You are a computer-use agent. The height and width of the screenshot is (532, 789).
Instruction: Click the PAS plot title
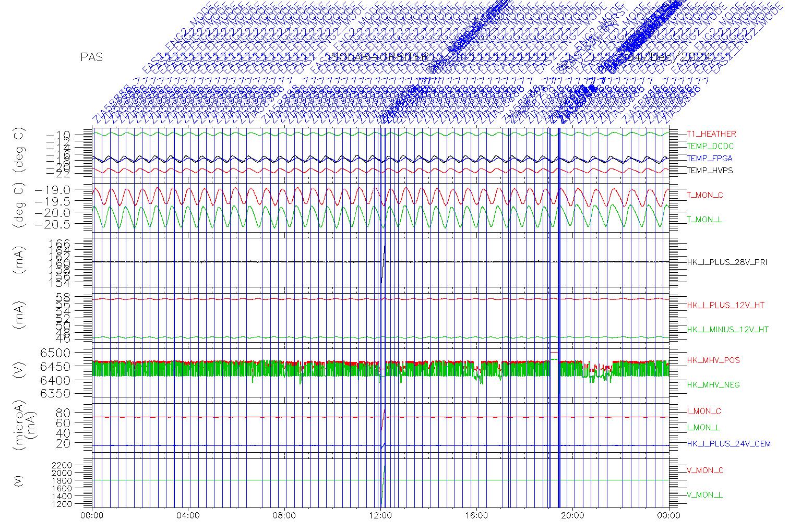92,57
